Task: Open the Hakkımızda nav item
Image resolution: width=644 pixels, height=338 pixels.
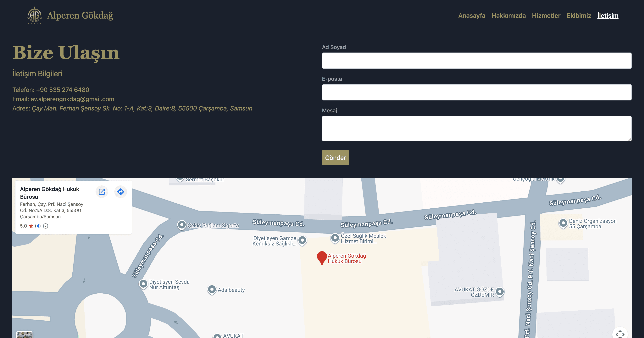Action: point(508,15)
